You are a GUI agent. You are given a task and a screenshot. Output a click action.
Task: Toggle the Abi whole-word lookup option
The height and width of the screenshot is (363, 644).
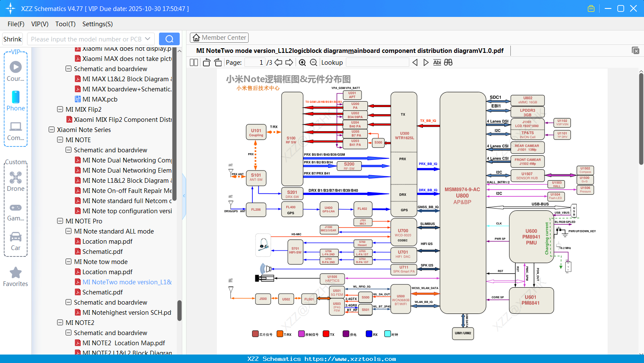pyautogui.click(x=437, y=62)
